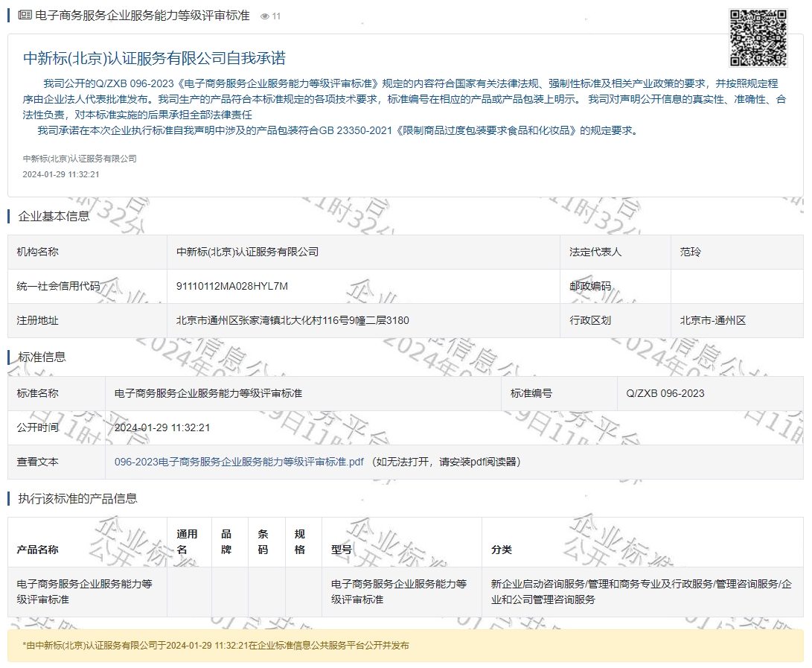This screenshot has width=812, height=668.
Task: Click the self-declaration heading of 中新标(北京)认证服务有限公司
Action: pyautogui.click(x=154, y=58)
